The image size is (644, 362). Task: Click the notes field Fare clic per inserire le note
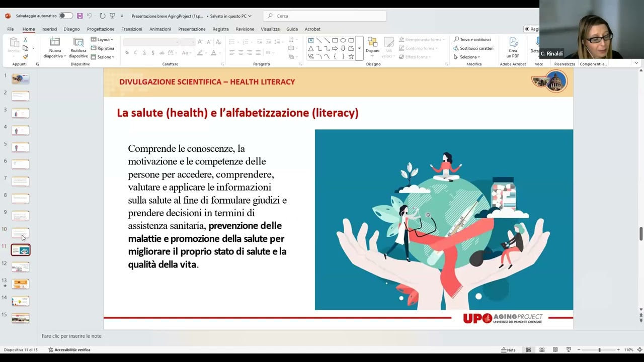pos(71,336)
